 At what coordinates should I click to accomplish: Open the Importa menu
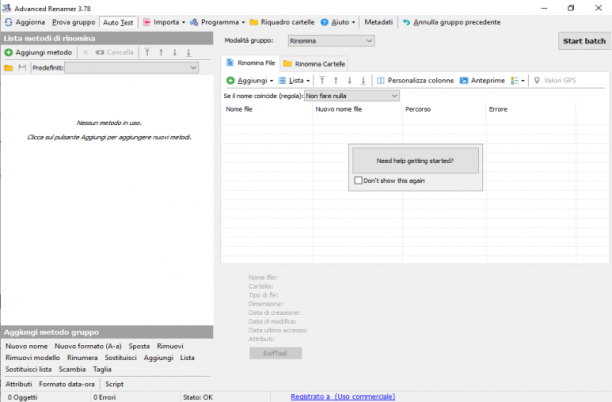tap(164, 22)
